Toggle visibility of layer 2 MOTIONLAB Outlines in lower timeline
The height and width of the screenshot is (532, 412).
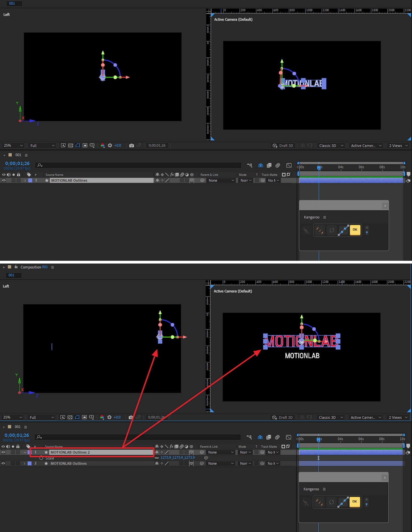tap(3, 463)
